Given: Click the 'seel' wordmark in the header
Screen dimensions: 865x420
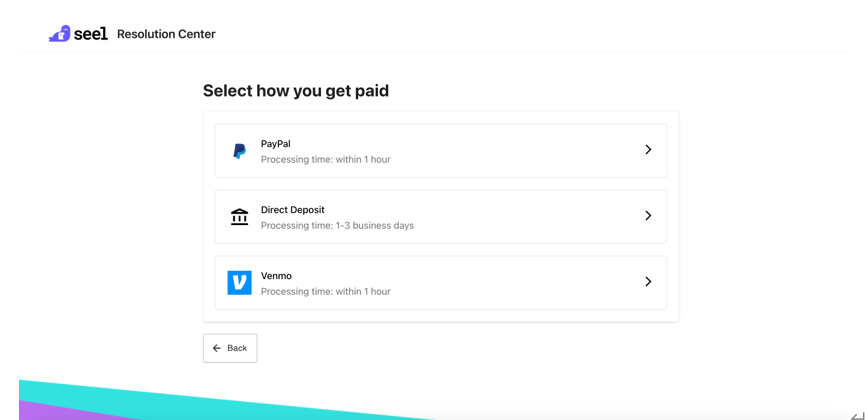Looking at the screenshot, I should pos(90,34).
